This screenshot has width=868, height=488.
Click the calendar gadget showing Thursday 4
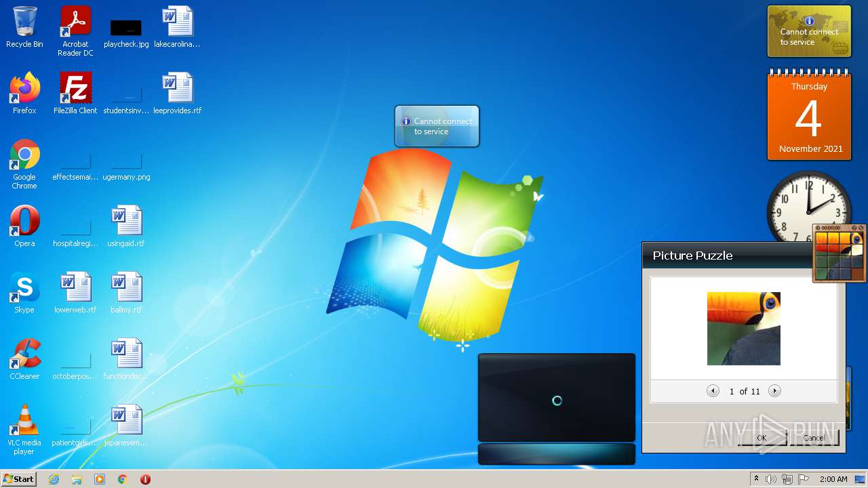pos(809,115)
